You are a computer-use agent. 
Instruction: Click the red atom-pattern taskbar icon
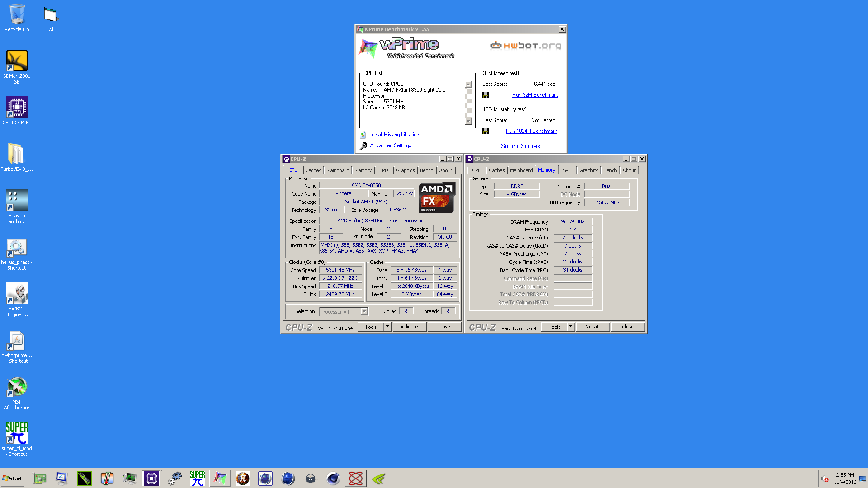(356, 479)
